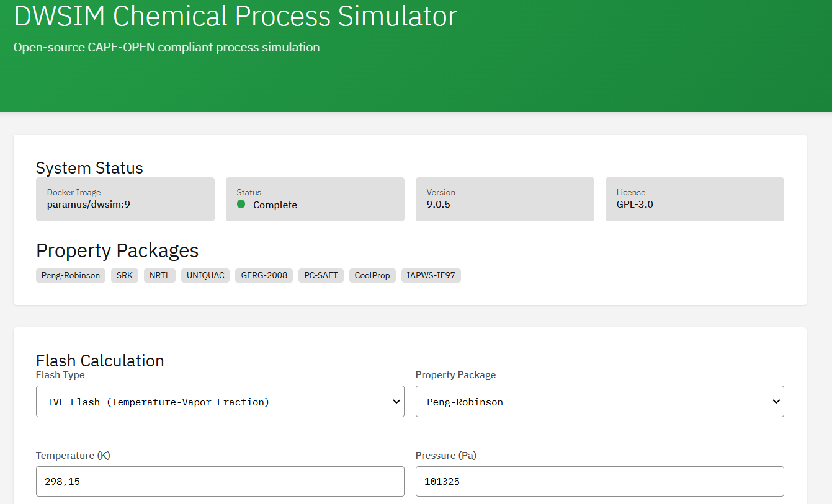The height and width of the screenshot is (504, 832).
Task: Select the Version 9.0.5 card
Action: pos(504,199)
